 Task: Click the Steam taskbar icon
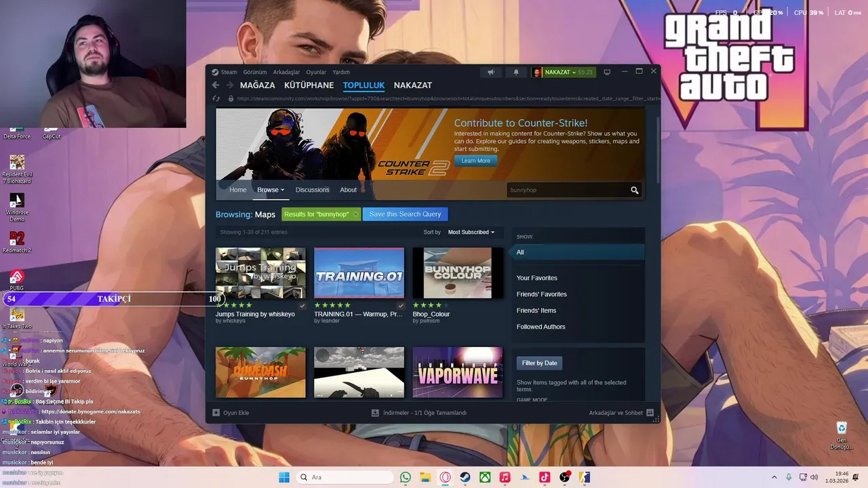click(x=465, y=477)
